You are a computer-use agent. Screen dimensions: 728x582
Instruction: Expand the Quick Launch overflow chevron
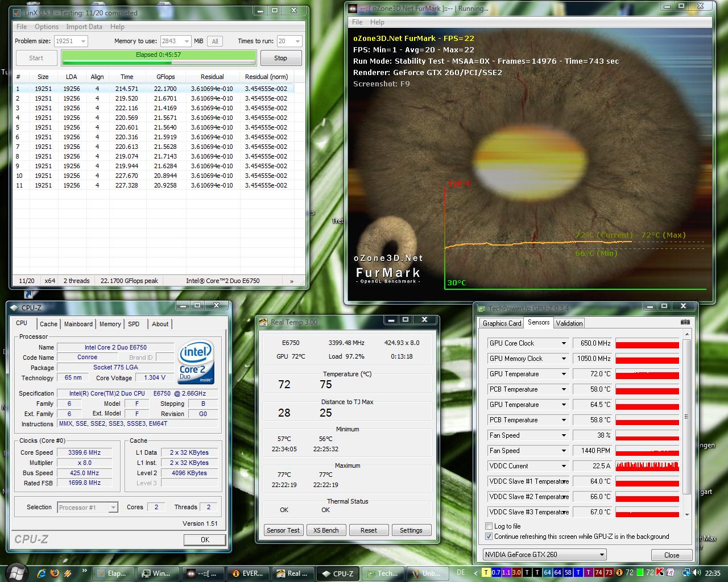click(x=85, y=571)
